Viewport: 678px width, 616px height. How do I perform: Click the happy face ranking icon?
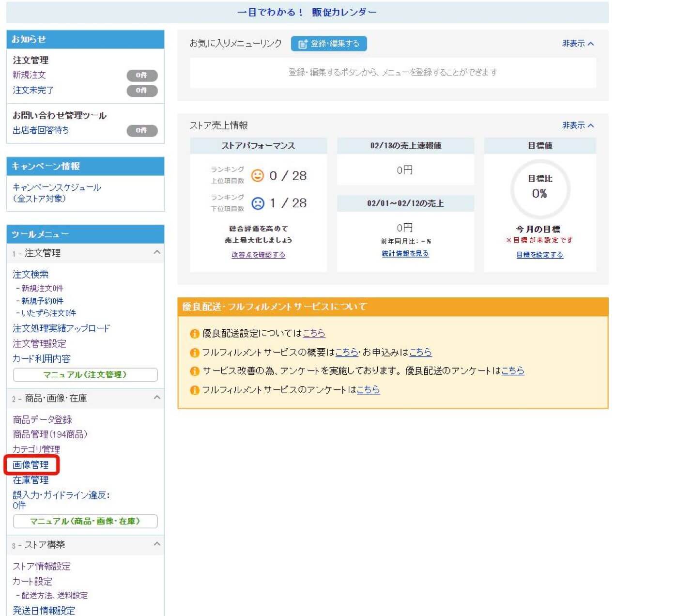(x=258, y=175)
